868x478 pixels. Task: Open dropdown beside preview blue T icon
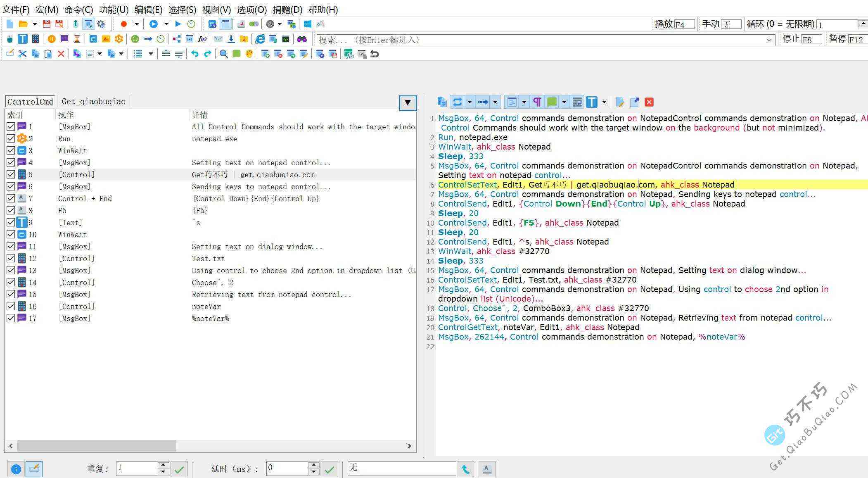coord(604,102)
